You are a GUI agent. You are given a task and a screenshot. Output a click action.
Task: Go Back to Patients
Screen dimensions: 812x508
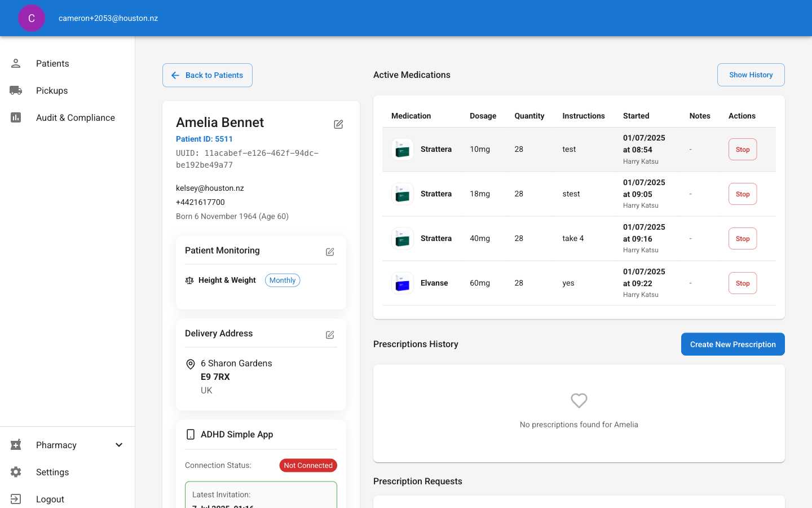pos(208,75)
